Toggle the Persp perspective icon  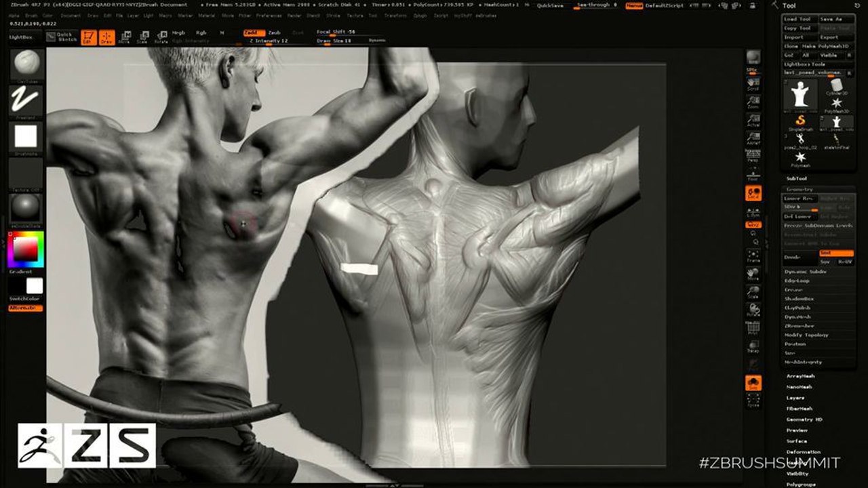pyautogui.click(x=753, y=156)
